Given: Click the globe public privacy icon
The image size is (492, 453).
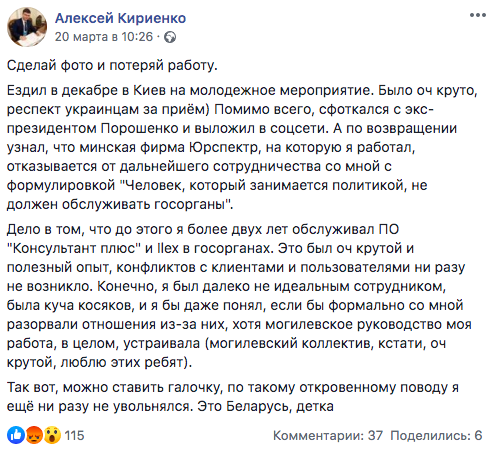Looking at the screenshot, I should click(170, 37).
